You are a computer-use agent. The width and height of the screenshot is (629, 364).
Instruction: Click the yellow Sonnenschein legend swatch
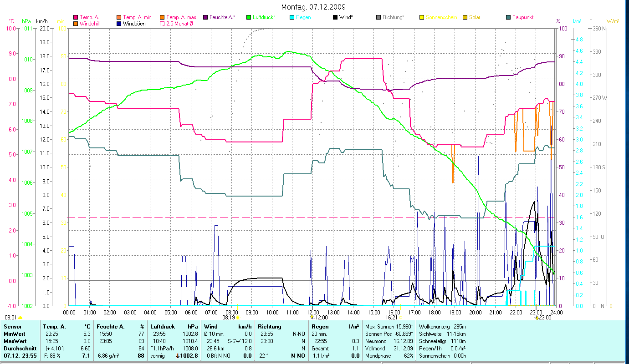click(422, 17)
